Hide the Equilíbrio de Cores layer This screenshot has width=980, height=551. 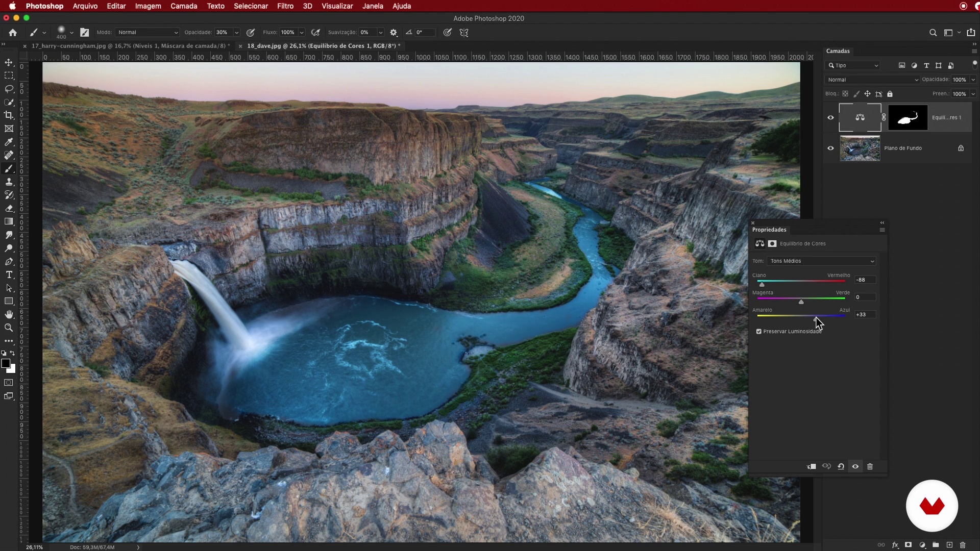coord(830,117)
